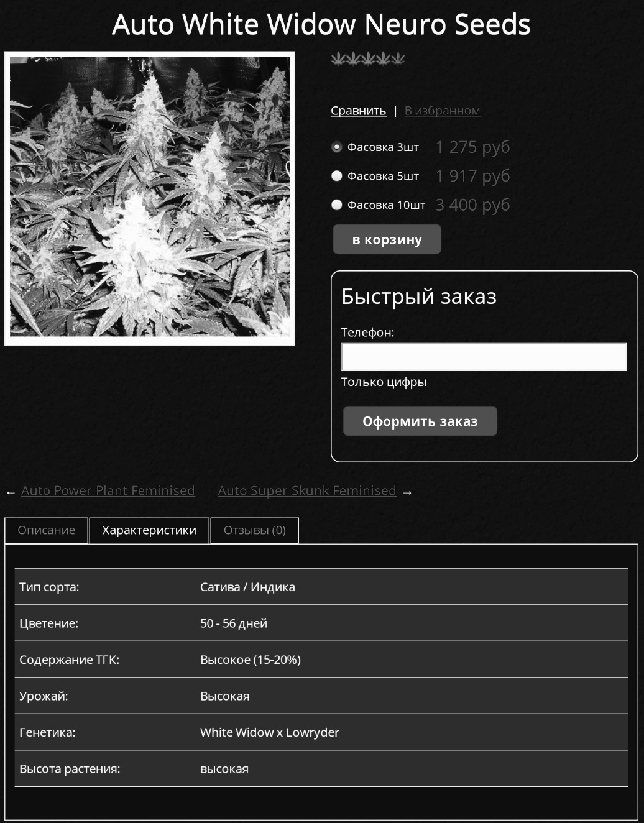Choose the Фасовка 5шт packaging option
The image size is (644, 823).
click(337, 176)
